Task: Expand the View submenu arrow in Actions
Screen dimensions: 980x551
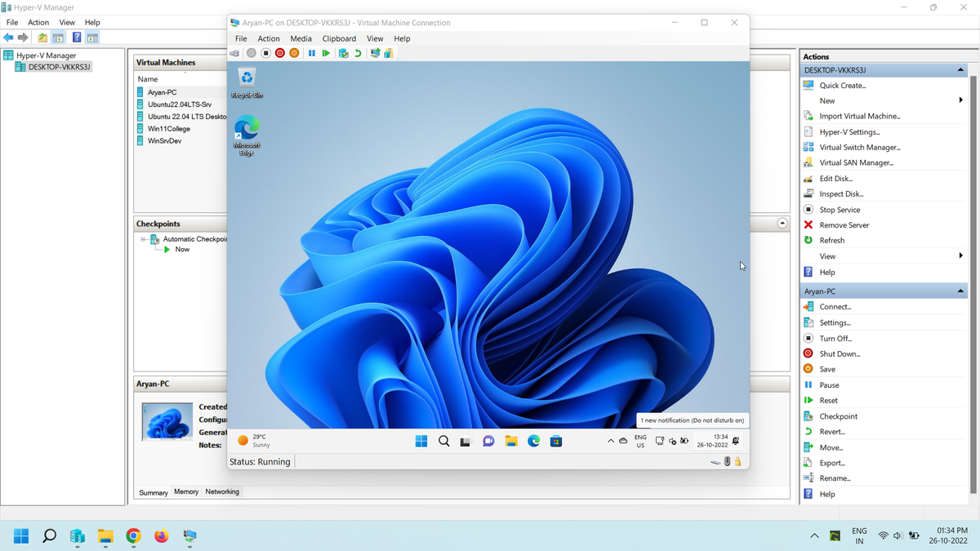Action: [961, 256]
